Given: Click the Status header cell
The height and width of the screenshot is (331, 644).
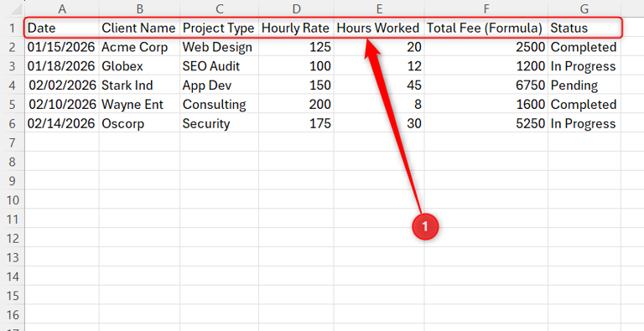Looking at the screenshot, I should pyautogui.click(x=584, y=28).
